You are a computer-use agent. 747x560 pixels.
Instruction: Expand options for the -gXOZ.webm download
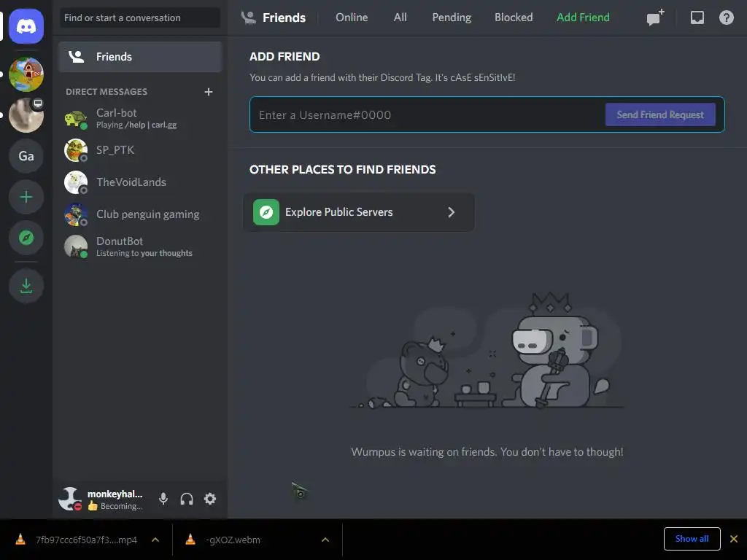tap(325, 540)
